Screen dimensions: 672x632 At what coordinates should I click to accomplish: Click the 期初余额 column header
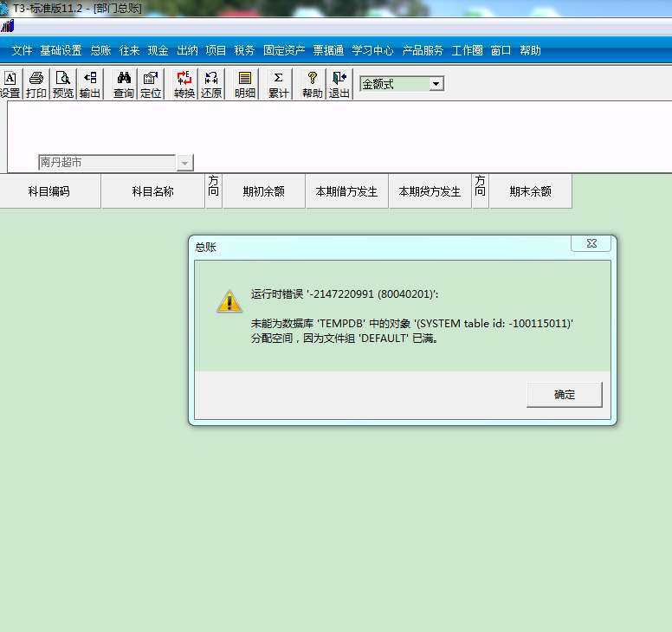(263, 191)
